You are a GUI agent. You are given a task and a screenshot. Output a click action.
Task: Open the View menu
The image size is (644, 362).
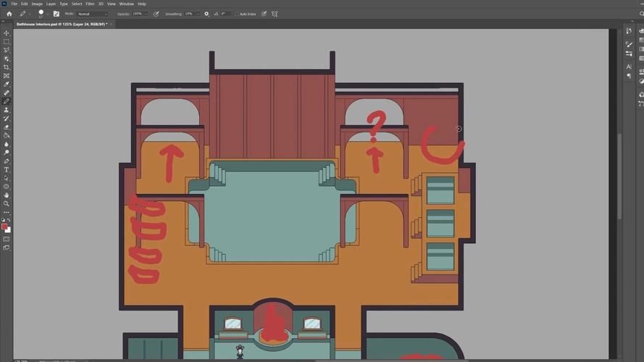point(112,4)
